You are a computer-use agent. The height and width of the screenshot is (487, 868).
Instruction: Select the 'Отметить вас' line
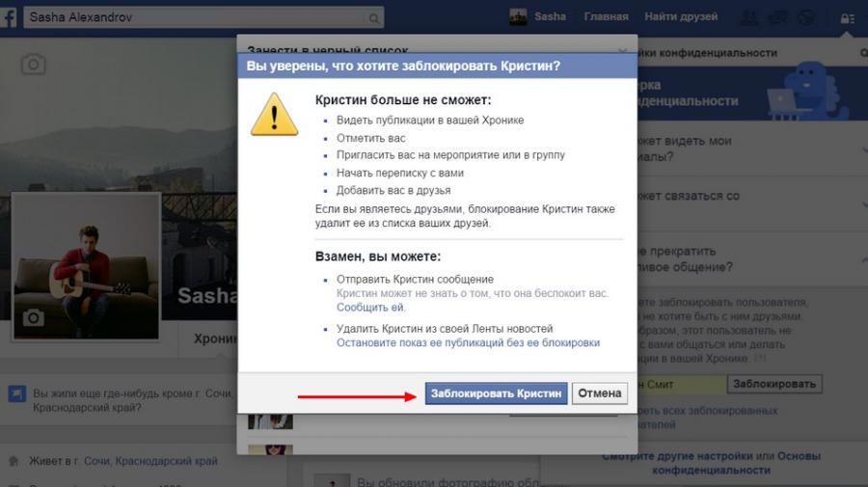371,138
